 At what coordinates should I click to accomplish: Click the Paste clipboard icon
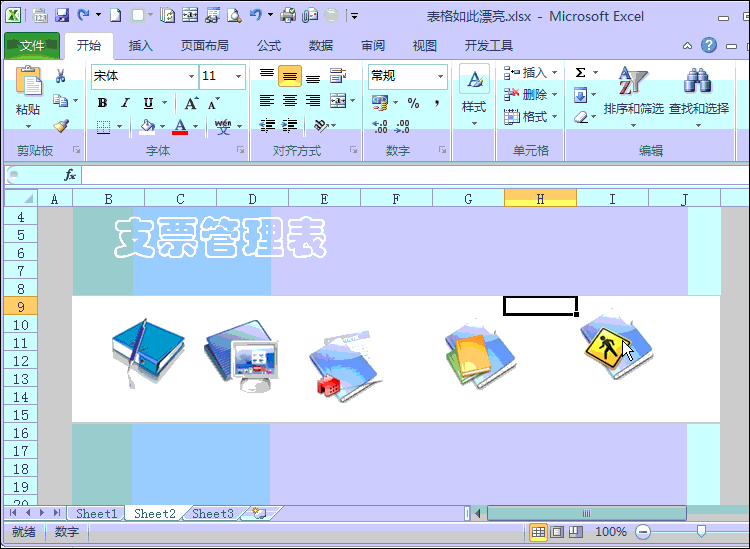[x=28, y=81]
